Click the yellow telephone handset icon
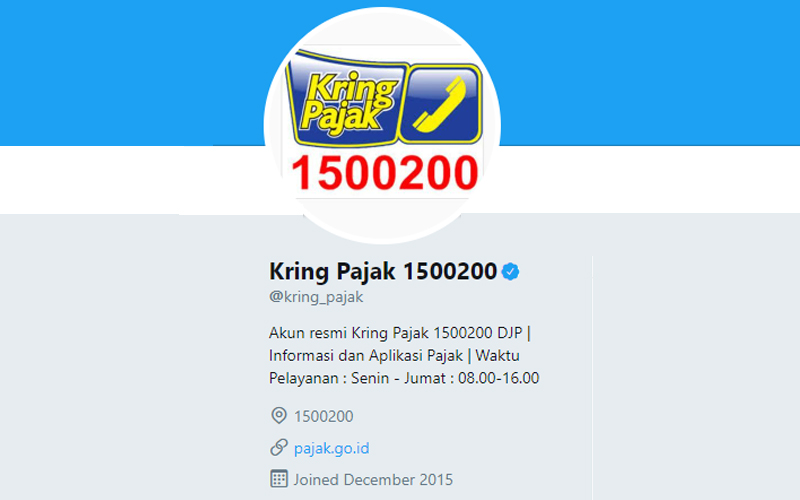This screenshot has width=800, height=500. pyautogui.click(x=440, y=104)
